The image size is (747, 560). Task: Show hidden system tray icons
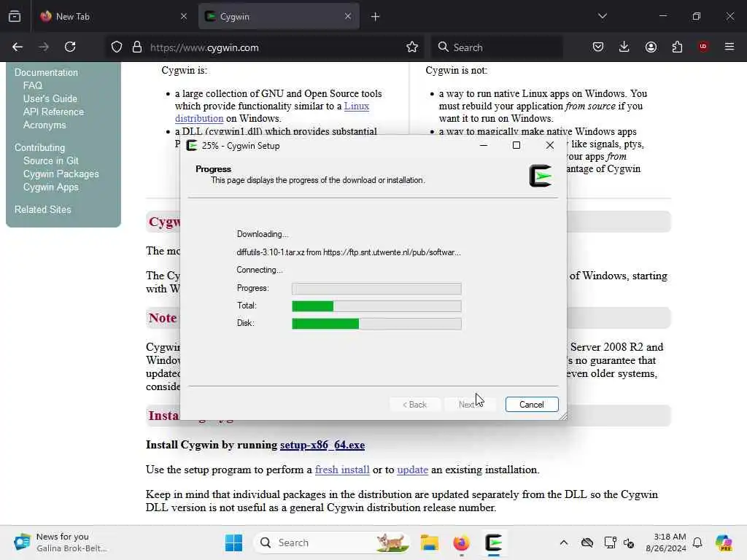(x=564, y=542)
